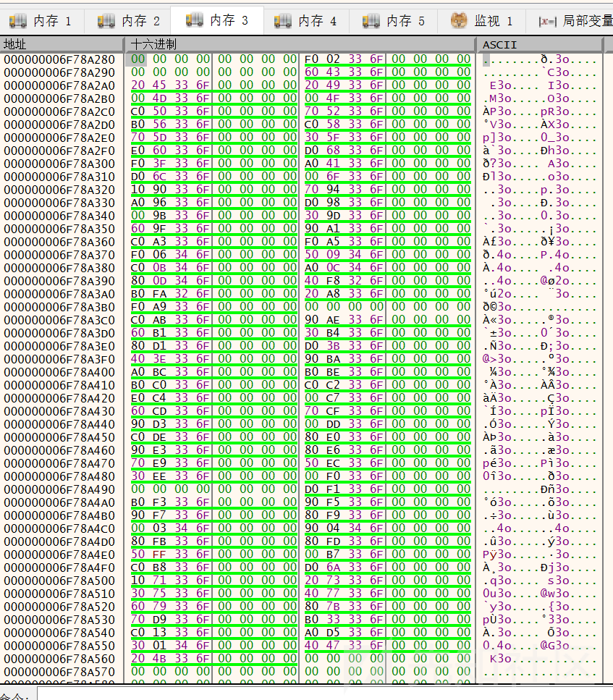Select address row 000000006F78A570
Viewport: 613px width, 700px height.
coord(59,672)
